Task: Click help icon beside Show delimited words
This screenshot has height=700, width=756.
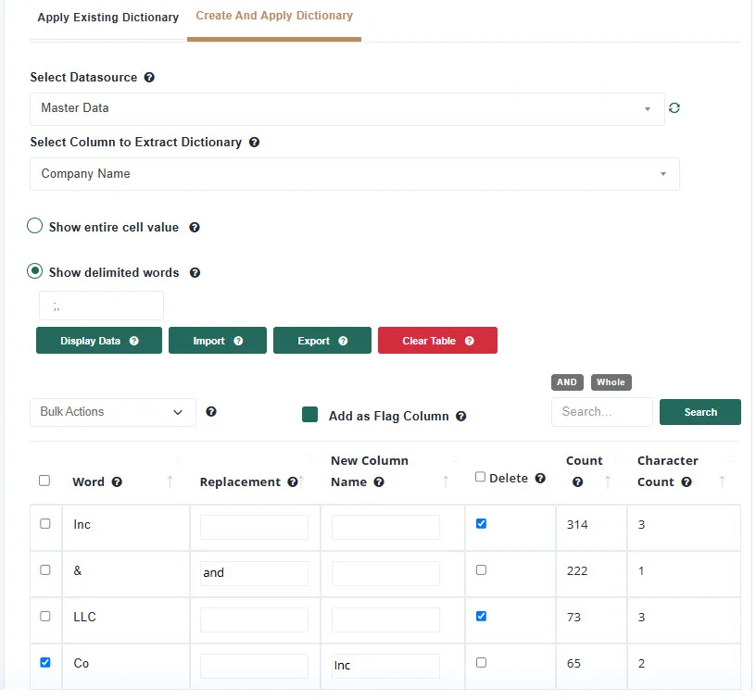Action: [x=195, y=272]
